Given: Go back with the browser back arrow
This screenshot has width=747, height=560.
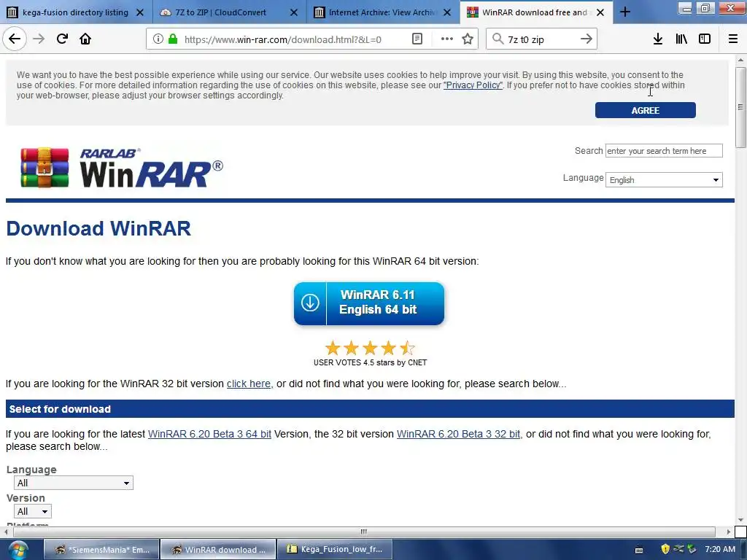Looking at the screenshot, I should pyautogui.click(x=15, y=39).
